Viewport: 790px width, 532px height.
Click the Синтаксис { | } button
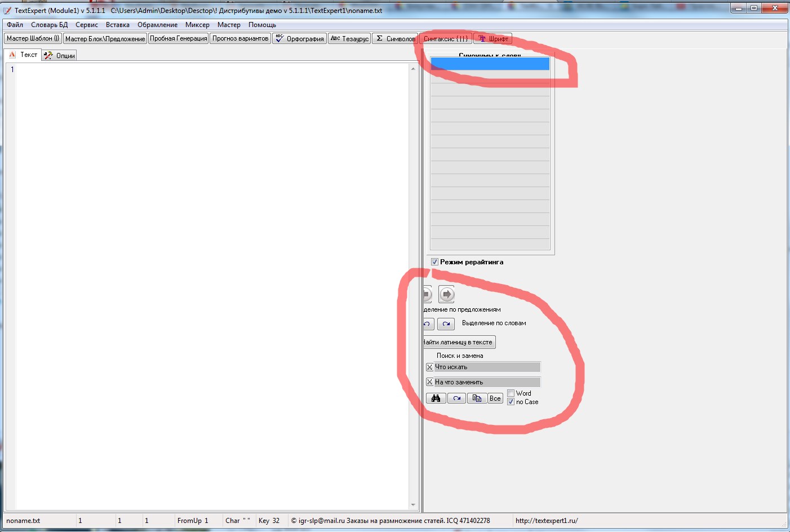click(x=445, y=38)
